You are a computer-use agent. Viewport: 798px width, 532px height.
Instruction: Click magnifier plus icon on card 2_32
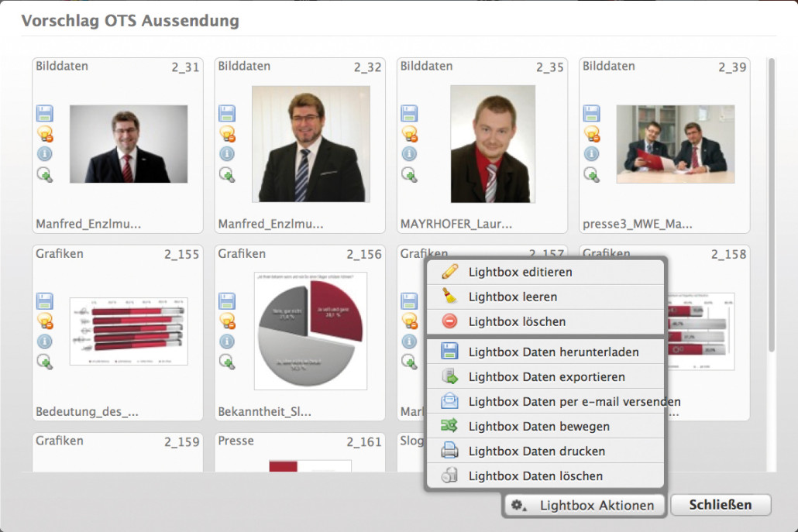[x=228, y=175]
